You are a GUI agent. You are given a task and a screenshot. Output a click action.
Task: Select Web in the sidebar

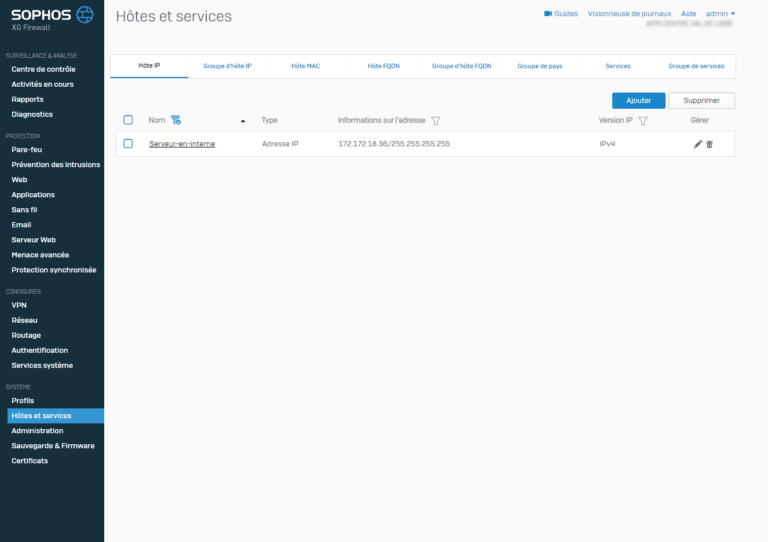point(19,180)
